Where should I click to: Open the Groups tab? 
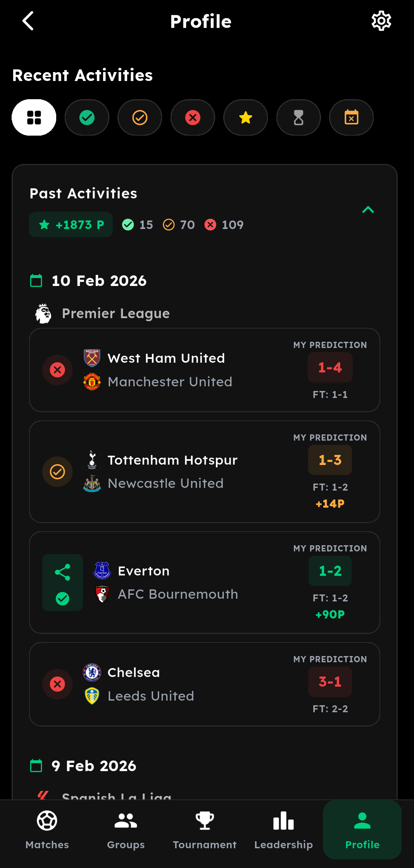click(x=126, y=829)
